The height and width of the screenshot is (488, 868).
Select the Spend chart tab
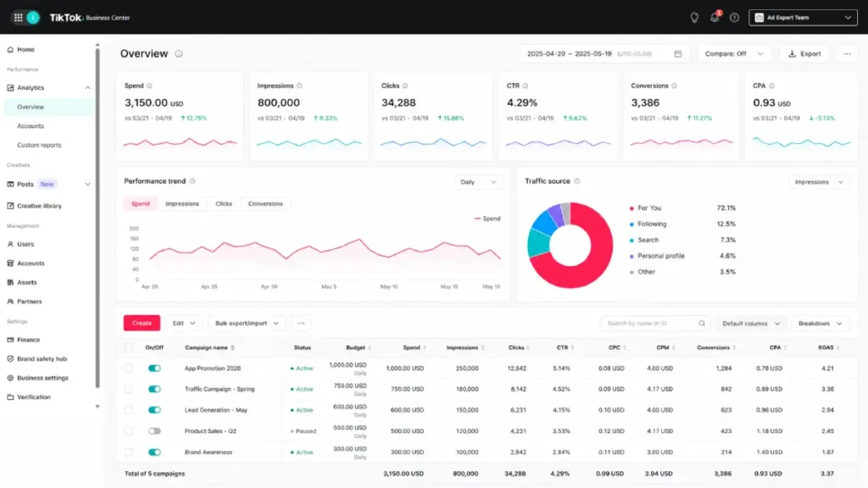(x=141, y=204)
